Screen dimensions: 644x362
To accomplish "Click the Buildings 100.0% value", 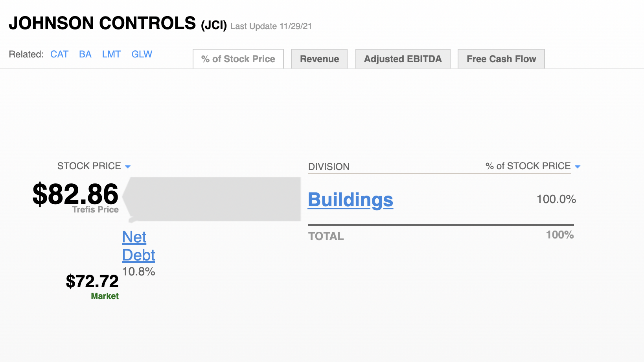I will (556, 199).
